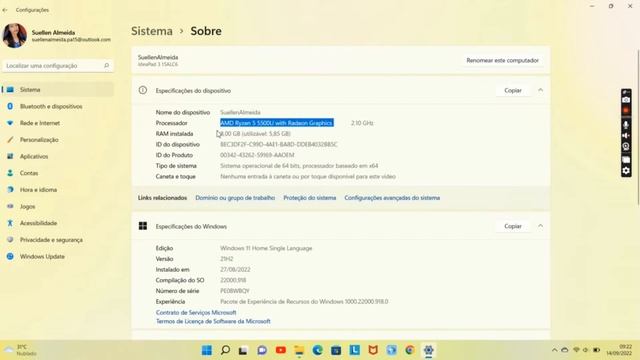Go back with the Configurações back arrow
Image resolution: width=640 pixels, height=360 pixels.
(x=5, y=10)
